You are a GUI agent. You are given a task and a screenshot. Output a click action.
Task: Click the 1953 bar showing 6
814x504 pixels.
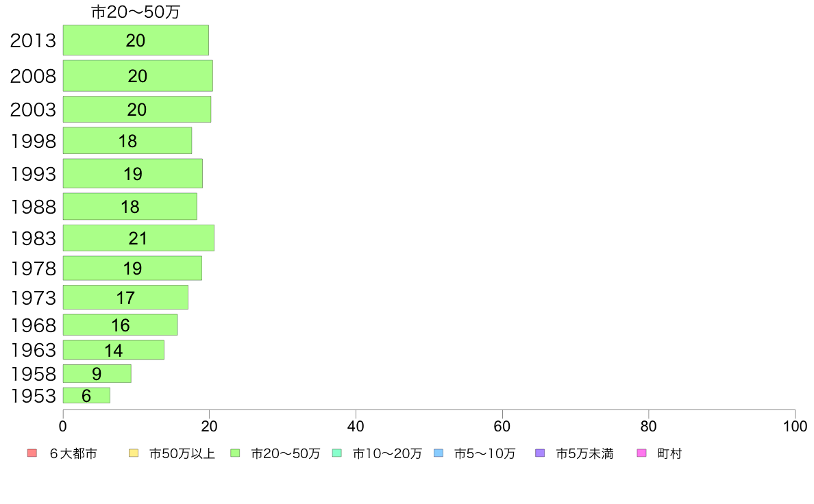[86, 396]
